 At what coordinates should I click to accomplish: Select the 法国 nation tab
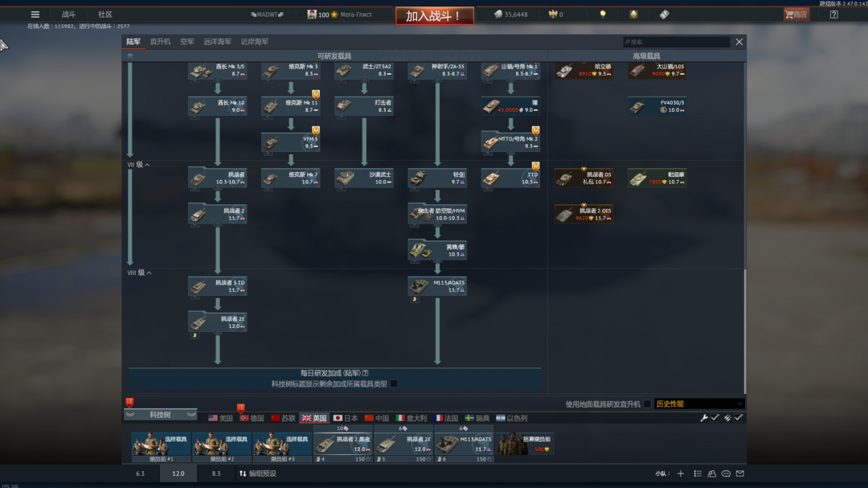tap(446, 418)
